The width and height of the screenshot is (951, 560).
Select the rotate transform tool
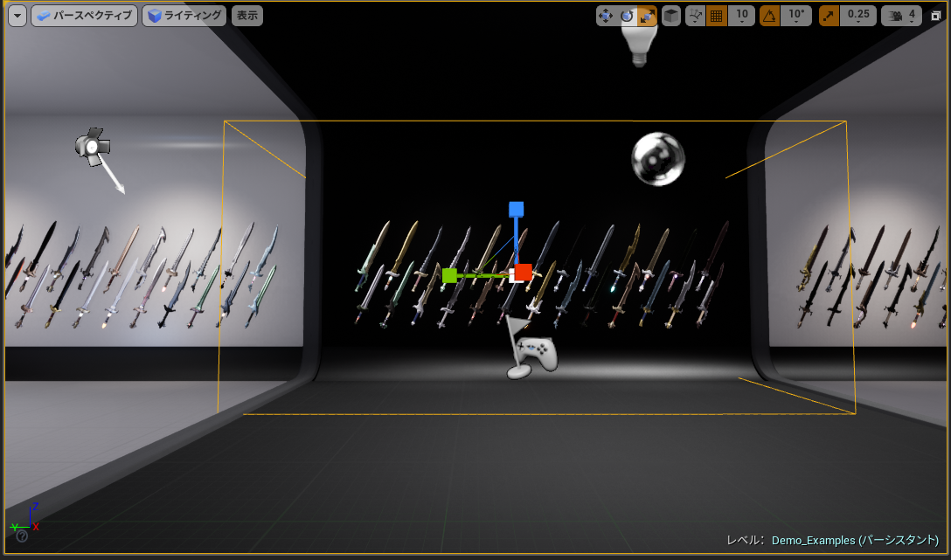click(x=627, y=17)
